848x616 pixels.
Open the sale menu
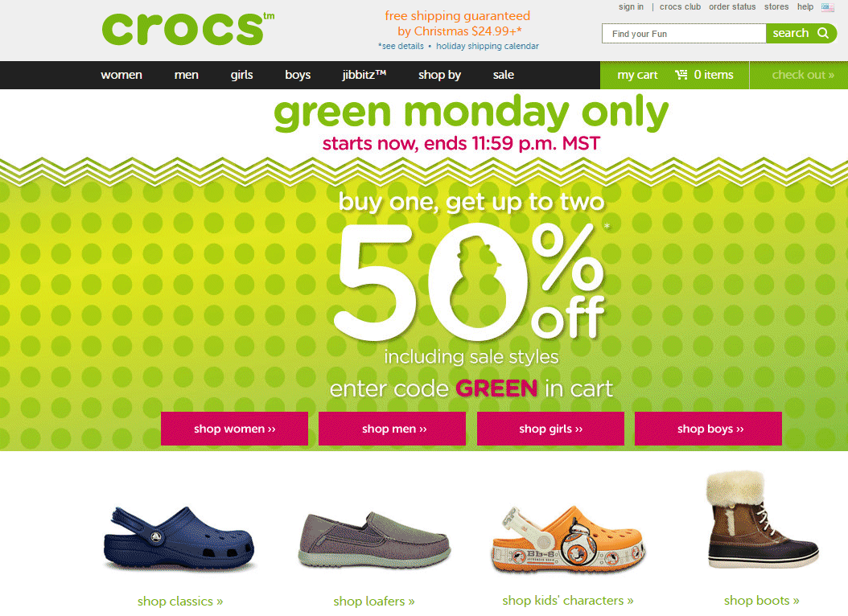[503, 75]
